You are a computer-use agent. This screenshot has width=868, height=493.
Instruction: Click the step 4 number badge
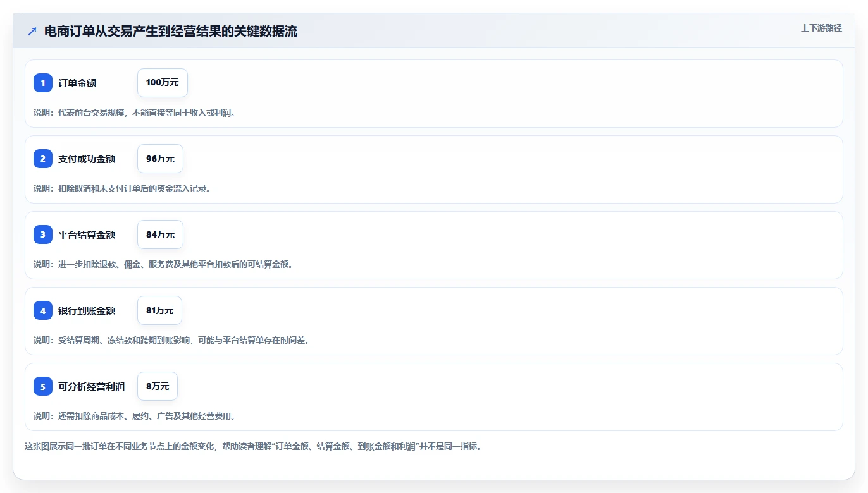point(43,310)
